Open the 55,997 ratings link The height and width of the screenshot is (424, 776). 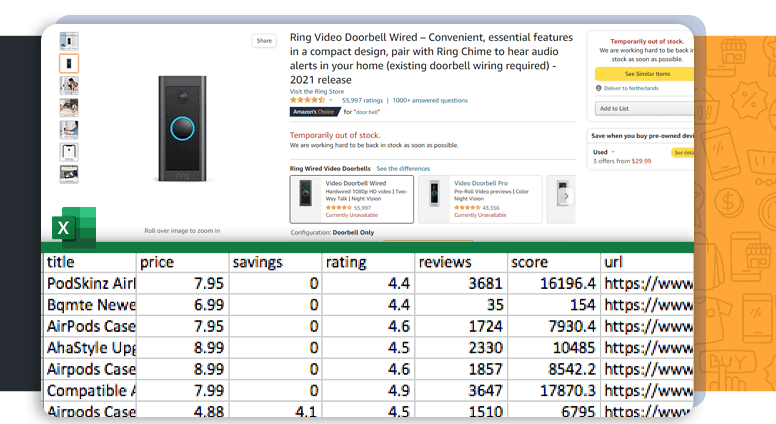[x=362, y=100]
